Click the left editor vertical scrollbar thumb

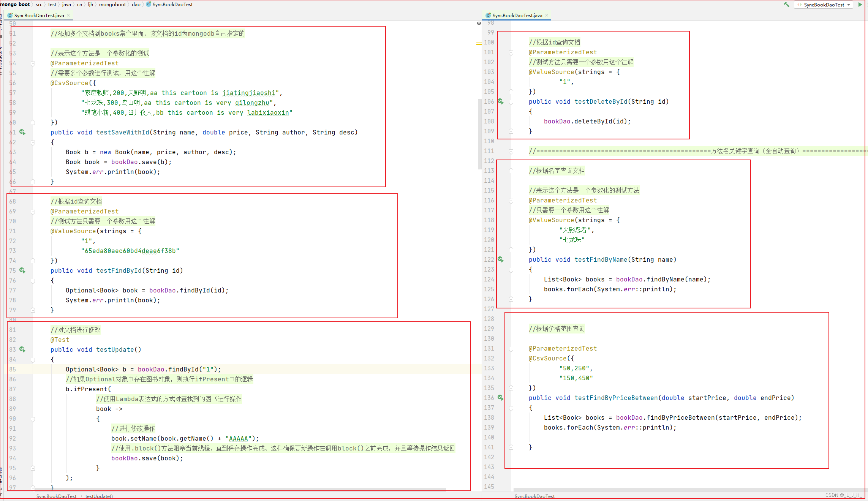pos(479,134)
